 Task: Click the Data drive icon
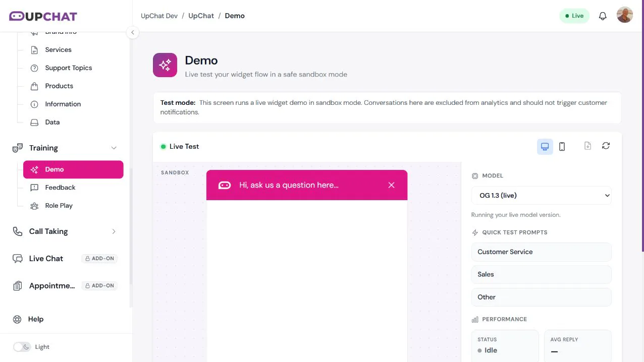pyautogui.click(x=34, y=123)
